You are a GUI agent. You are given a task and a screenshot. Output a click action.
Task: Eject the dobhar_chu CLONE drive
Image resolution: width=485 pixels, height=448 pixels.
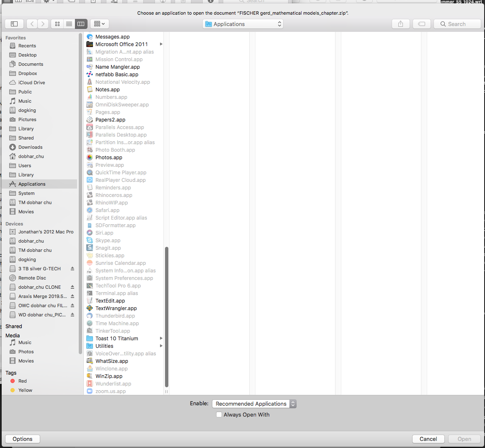(72, 287)
